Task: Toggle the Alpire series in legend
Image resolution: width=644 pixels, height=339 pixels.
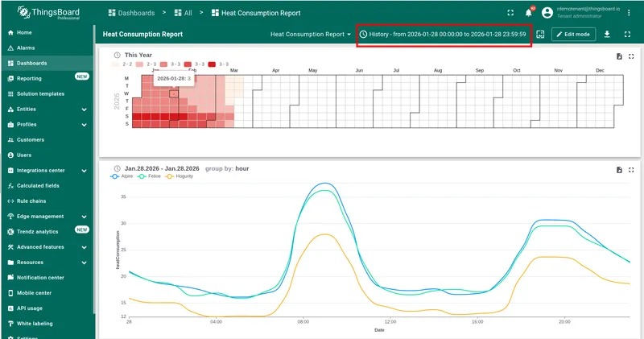Action: [122, 176]
